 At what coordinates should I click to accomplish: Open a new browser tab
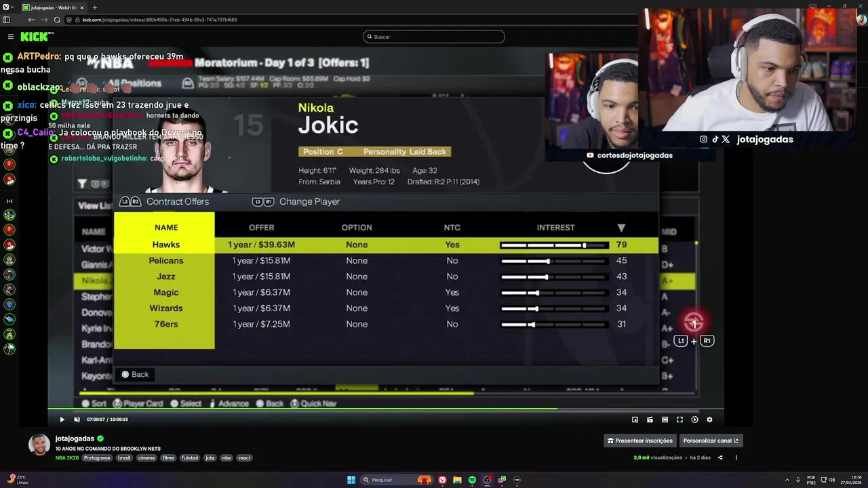94,7
